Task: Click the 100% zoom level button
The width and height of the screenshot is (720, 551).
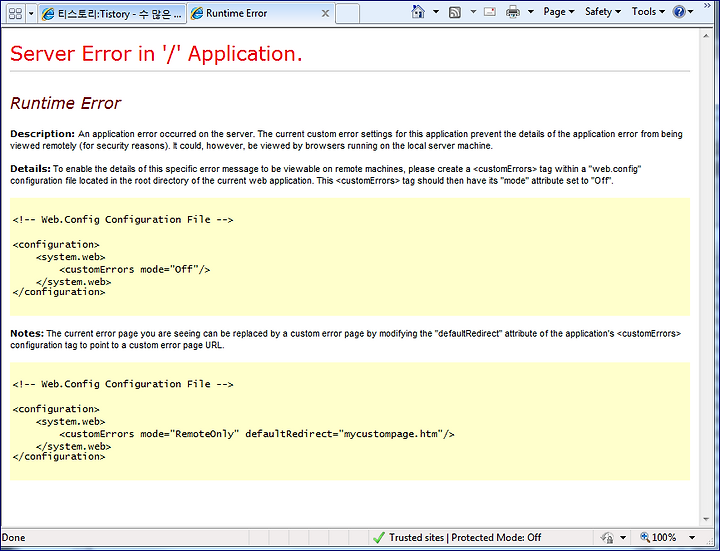Action: click(658, 537)
